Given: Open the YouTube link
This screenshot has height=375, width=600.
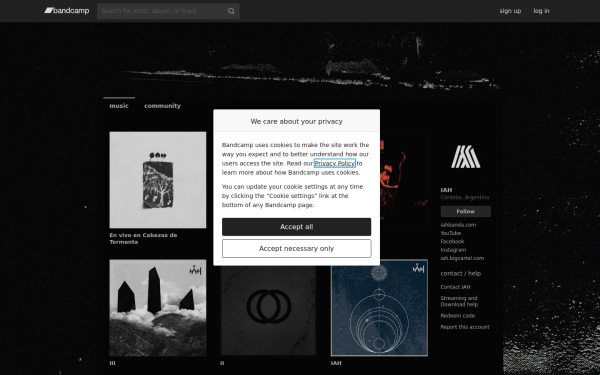Looking at the screenshot, I should [x=450, y=233].
